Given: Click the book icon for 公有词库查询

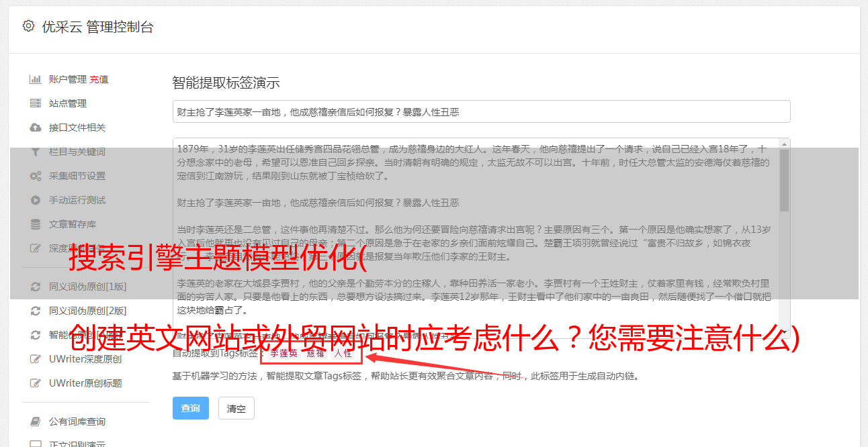Looking at the screenshot, I should [36, 421].
